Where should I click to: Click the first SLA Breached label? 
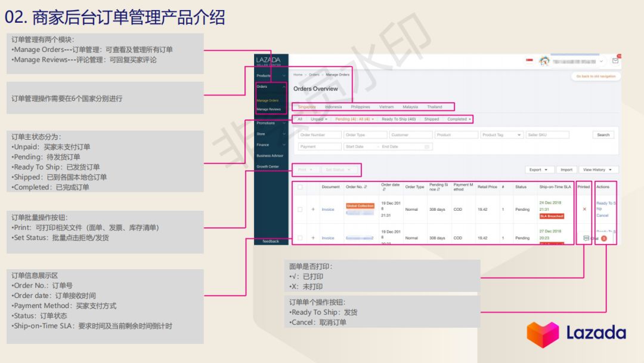[x=552, y=216]
